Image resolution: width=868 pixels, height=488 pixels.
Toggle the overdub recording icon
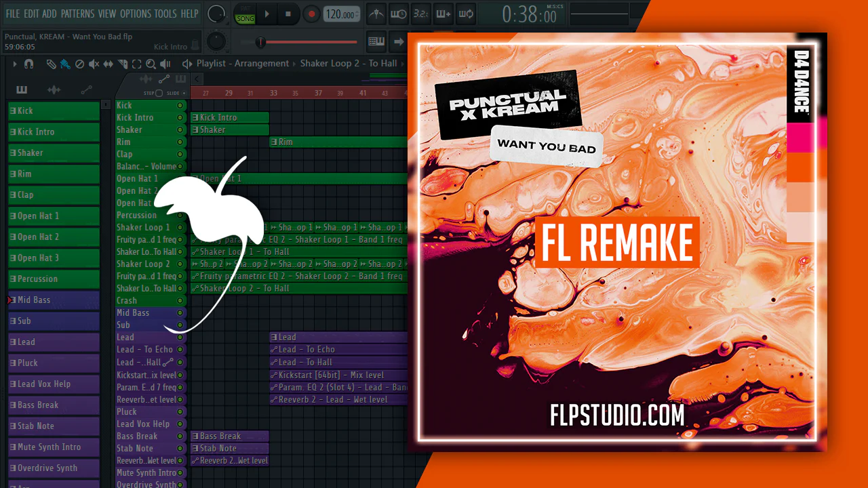443,14
